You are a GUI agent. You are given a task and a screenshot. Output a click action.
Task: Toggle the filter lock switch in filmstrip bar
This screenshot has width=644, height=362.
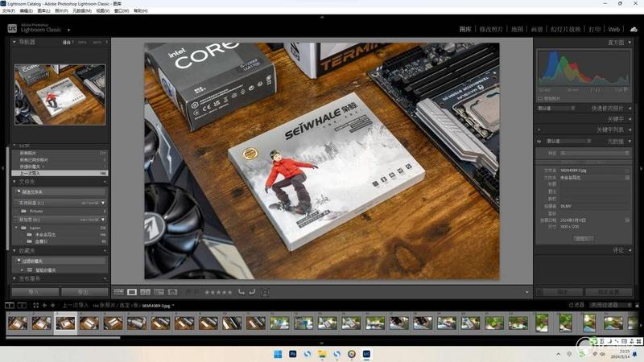tap(637, 306)
